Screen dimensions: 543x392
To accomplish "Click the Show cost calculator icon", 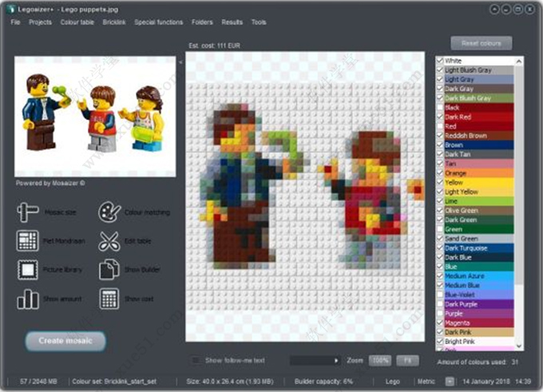I will [109, 299].
